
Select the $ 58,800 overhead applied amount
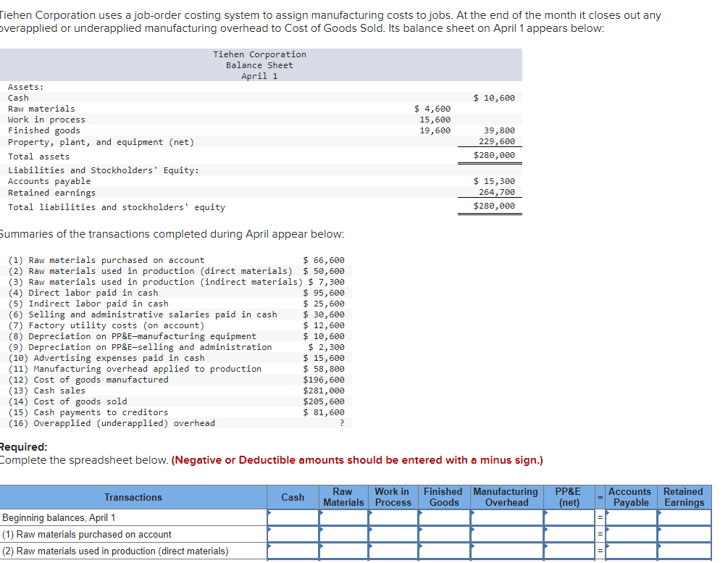pyautogui.click(x=324, y=369)
